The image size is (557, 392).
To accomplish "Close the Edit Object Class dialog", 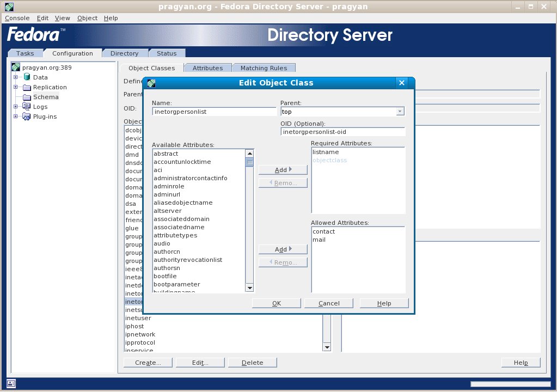I will 402,83.
